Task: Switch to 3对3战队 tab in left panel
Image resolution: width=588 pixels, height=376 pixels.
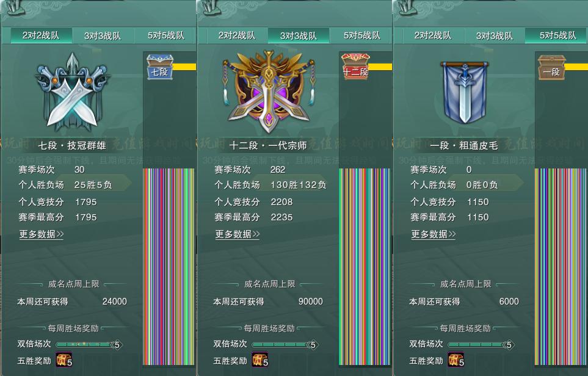Action: tap(103, 35)
